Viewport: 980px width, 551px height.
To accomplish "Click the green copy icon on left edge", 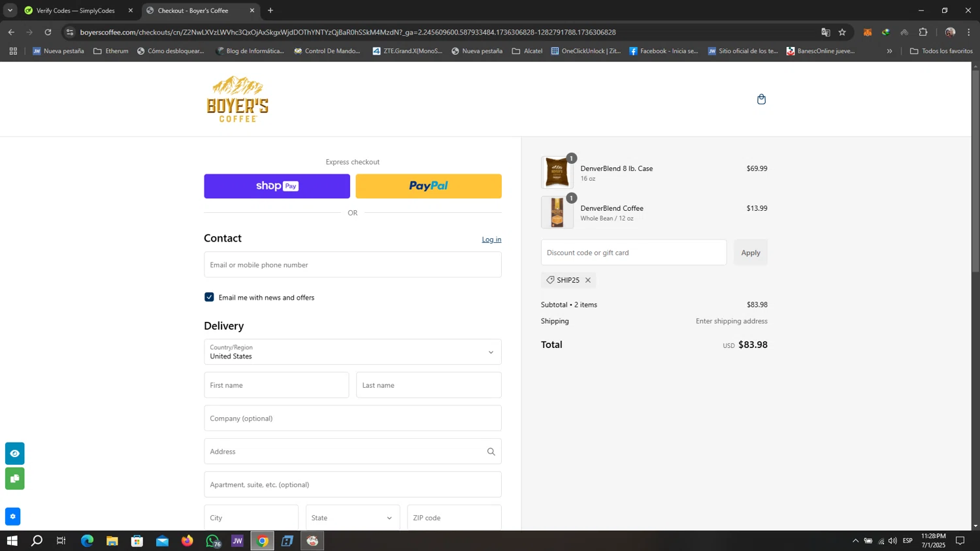I will click(14, 479).
